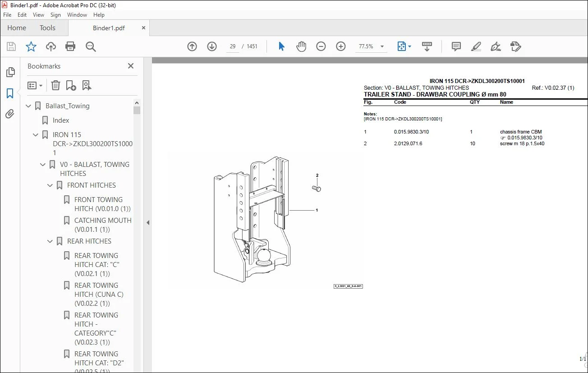588x373 pixels.
Task: Collapse the IRON 115 DCR bookmark
Action: 36,135
